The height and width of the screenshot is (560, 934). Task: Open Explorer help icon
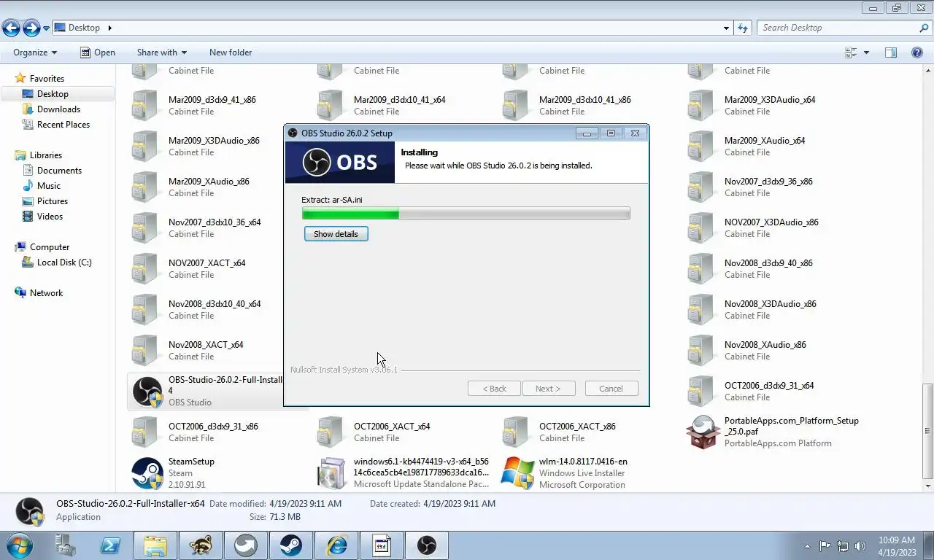(917, 52)
